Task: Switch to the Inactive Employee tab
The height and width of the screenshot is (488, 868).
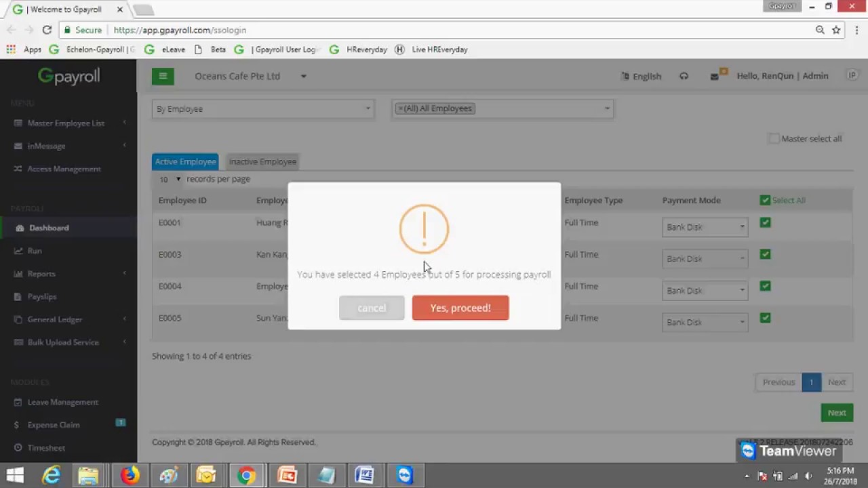Action: click(x=262, y=161)
